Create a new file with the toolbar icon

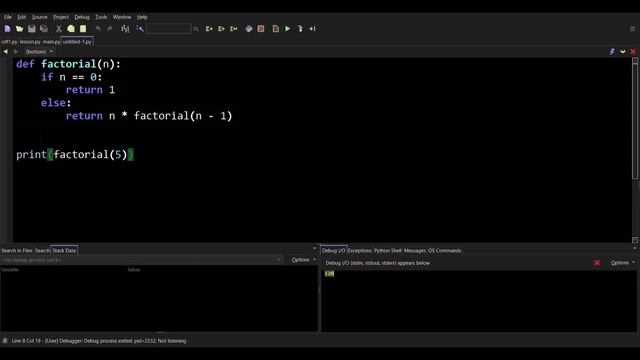pyautogui.click(x=7, y=29)
